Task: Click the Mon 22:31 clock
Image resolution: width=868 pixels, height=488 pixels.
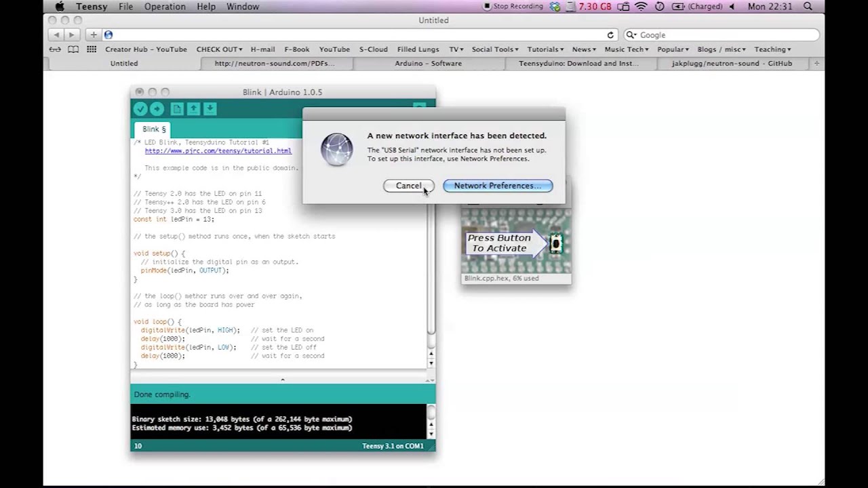Action: pos(770,6)
